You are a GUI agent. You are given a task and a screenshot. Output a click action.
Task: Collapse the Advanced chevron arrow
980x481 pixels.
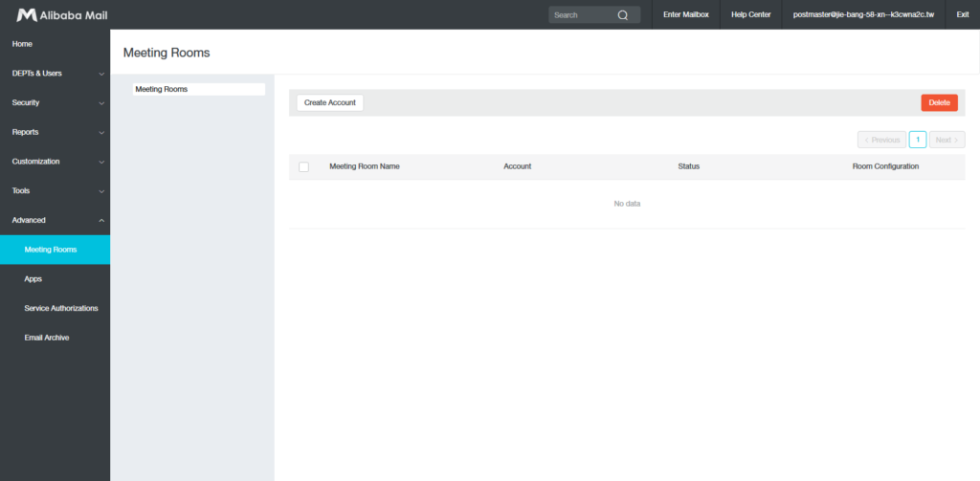(x=101, y=221)
